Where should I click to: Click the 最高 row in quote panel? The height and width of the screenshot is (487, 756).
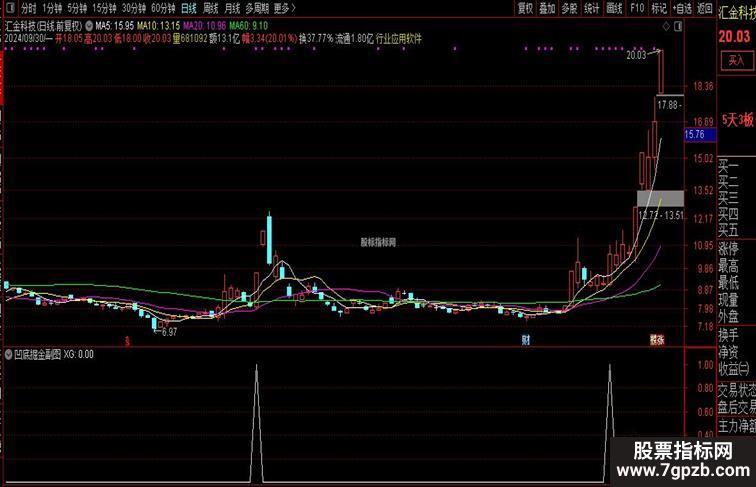pyautogui.click(x=728, y=266)
